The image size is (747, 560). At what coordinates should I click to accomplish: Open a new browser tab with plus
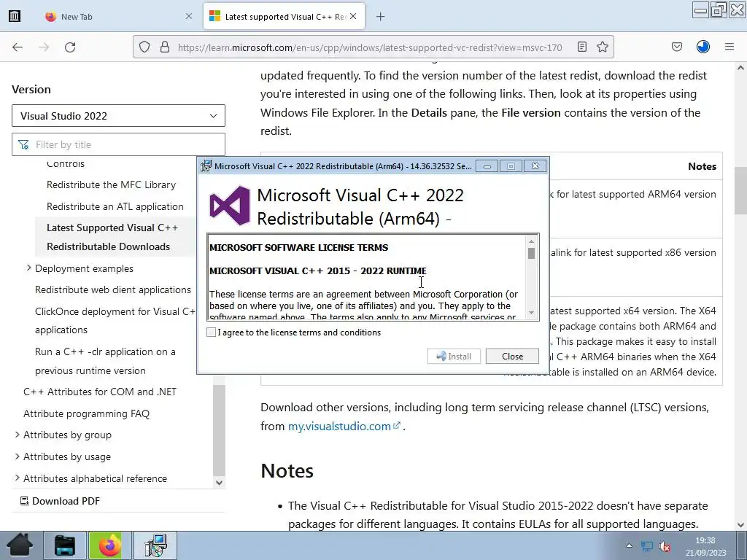(x=380, y=17)
